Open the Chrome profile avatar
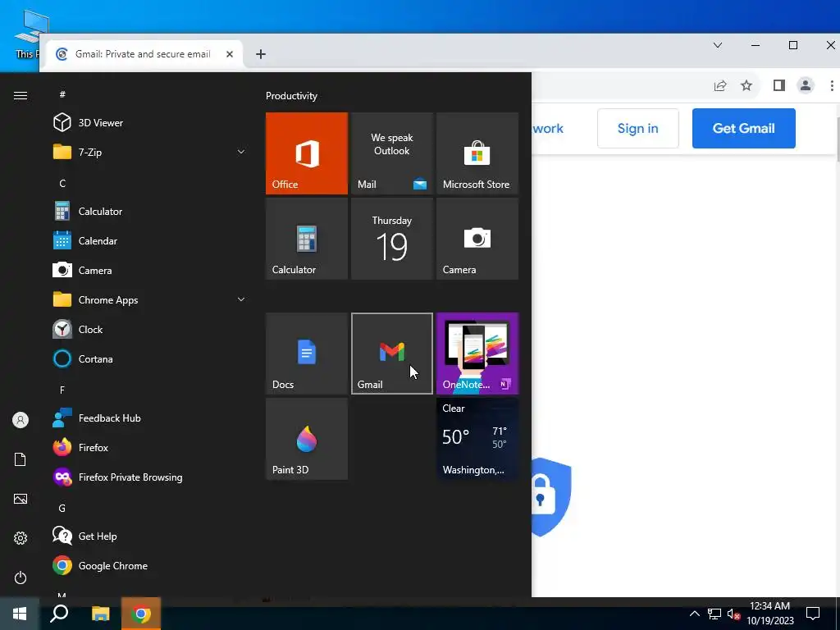Viewport: 840px width, 630px height. pos(806,85)
